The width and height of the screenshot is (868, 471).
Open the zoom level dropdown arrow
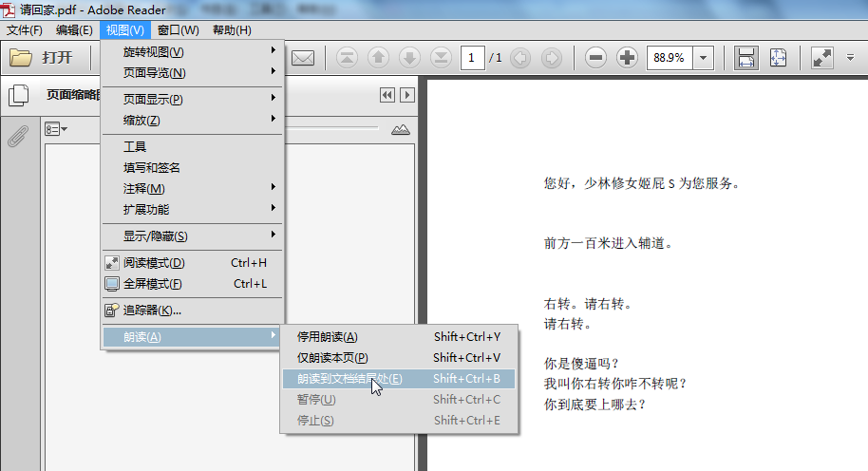(703, 58)
